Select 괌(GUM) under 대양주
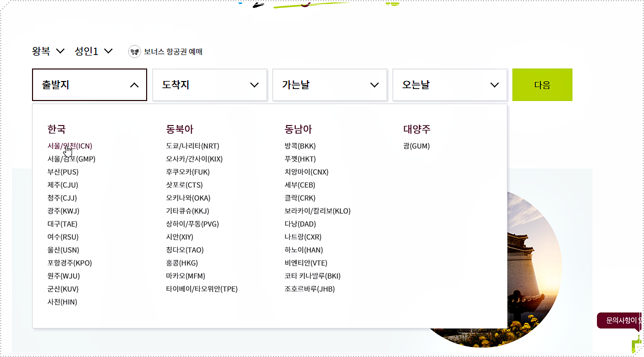Viewport: 644px width, 357px height. [416, 145]
